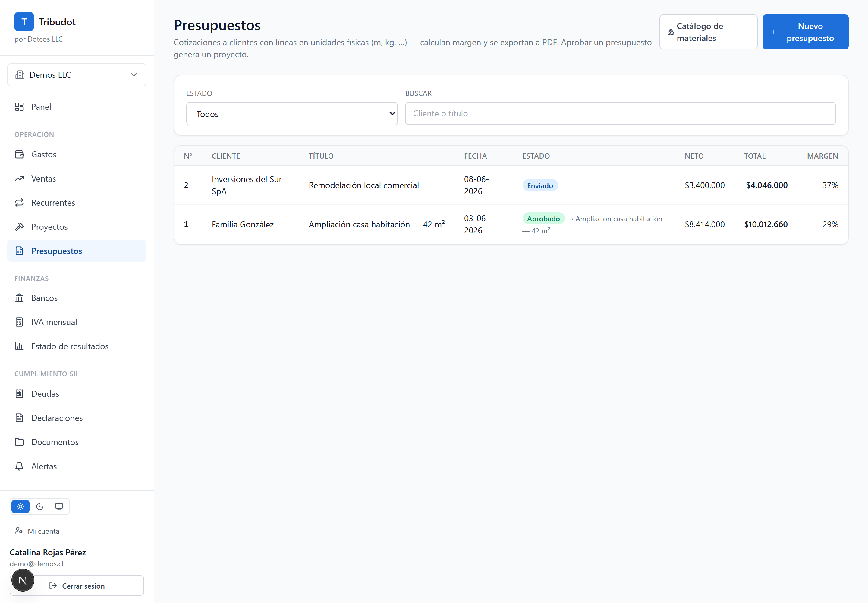The height and width of the screenshot is (603, 868).
Task: Go to Panel in sidebar
Action: (x=77, y=107)
